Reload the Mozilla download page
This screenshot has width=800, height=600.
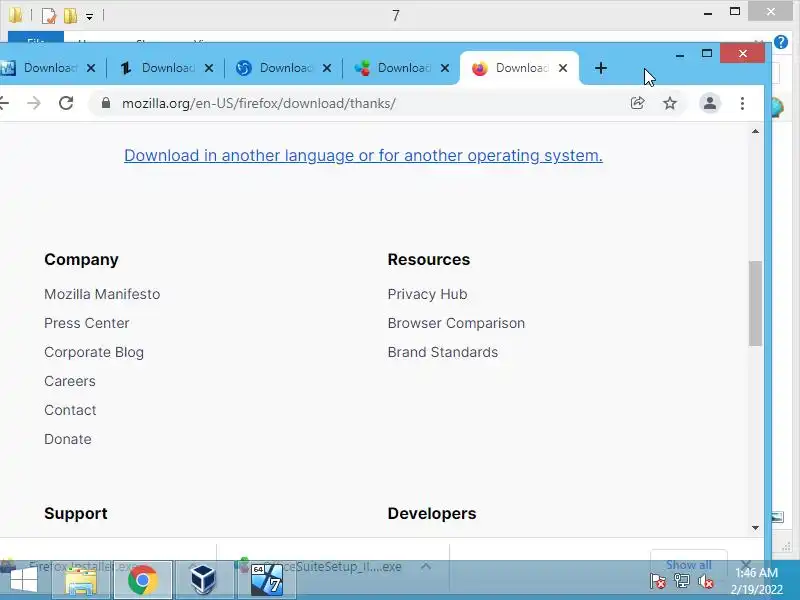pyautogui.click(x=66, y=104)
